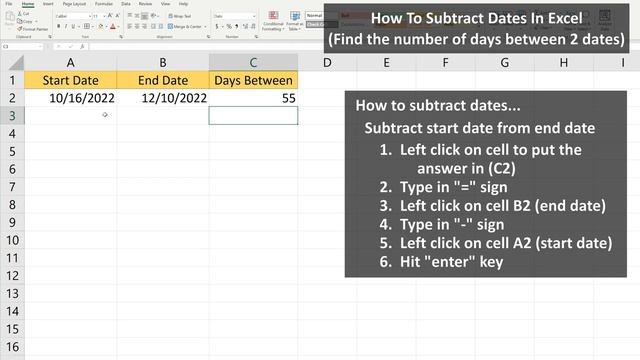Click Increase Decimal icon
640x360 pixels.
(x=245, y=27)
